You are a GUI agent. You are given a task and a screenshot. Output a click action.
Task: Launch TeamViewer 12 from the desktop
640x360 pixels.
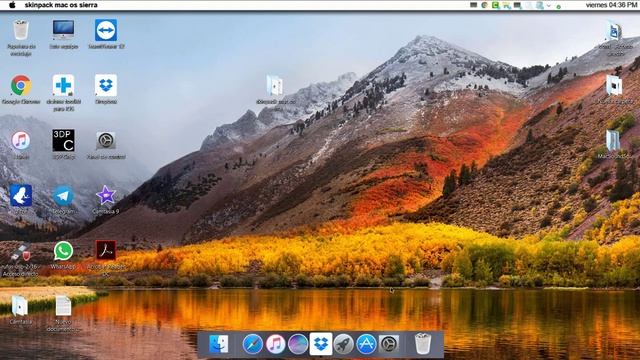coord(106,30)
